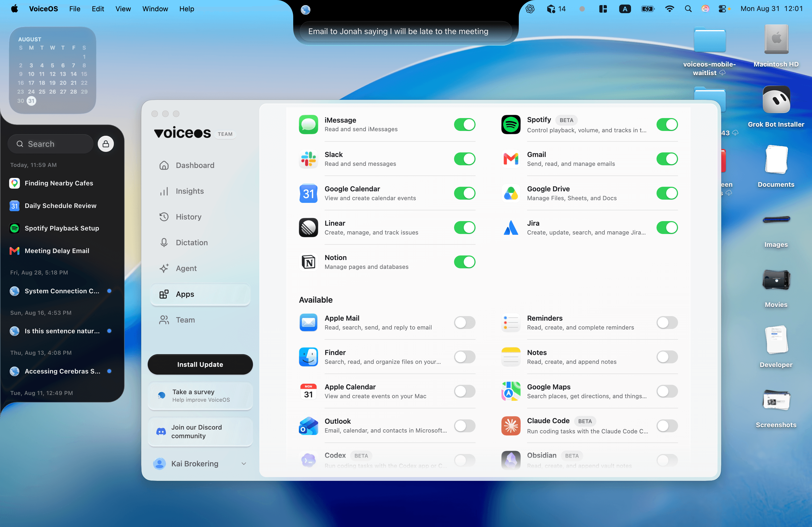Click the Search field in history panel
Image resolution: width=812 pixels, height=527 pixels.
[x=50, y=144]
